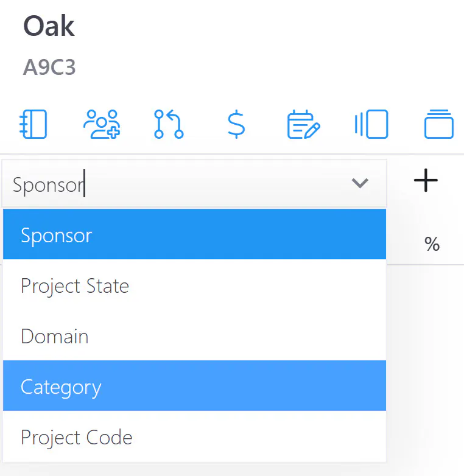Choose Project Code from the dropdown list
This screenshot has height=476, width=464.
coord(194,436)
